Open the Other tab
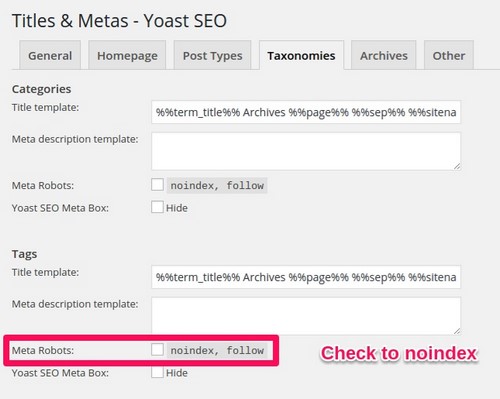The width and height of the screenshot is (500, 399). pyautogui.click(x=449, y=55)
